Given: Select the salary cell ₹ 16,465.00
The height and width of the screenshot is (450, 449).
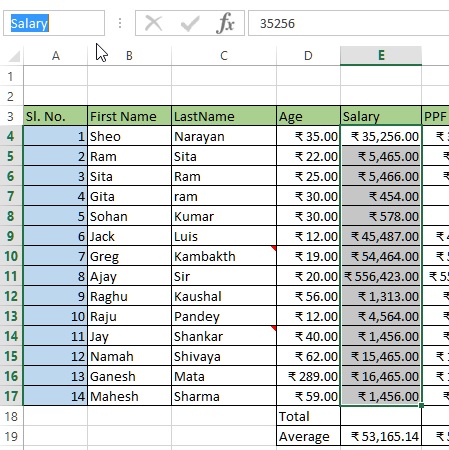Looking at the screenshot, I should [x=381, y=376].
